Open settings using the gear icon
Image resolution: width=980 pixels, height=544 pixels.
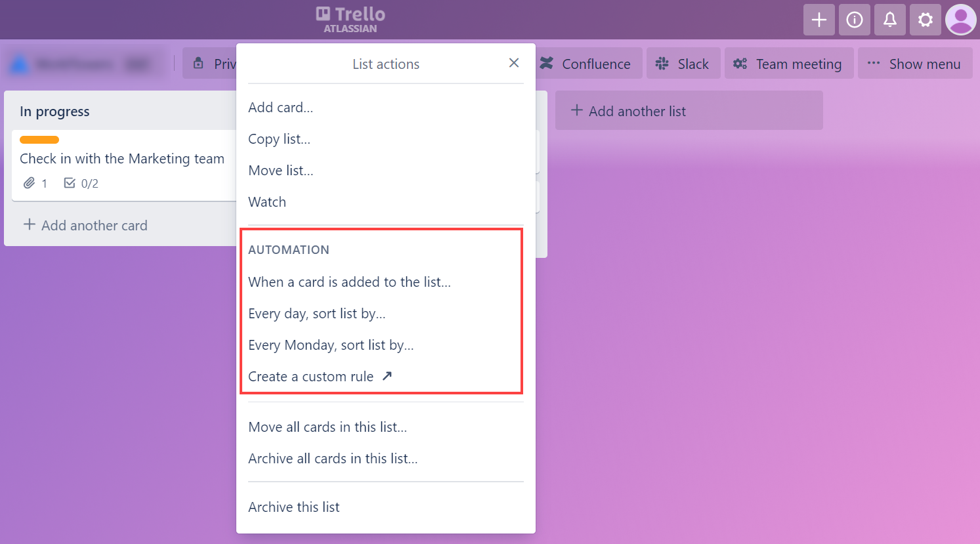tap(925, 20)
